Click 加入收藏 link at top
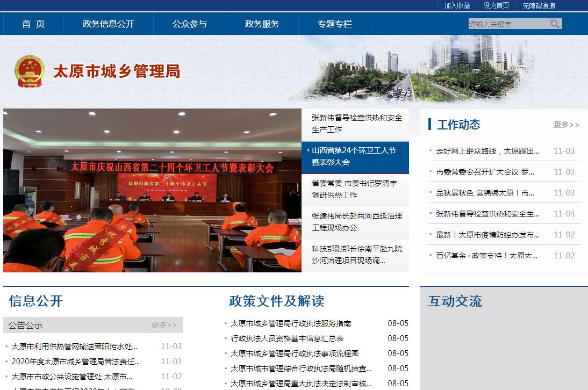This screenshot has width=588, height=390. pyautogui.click(x=457, y=5)
